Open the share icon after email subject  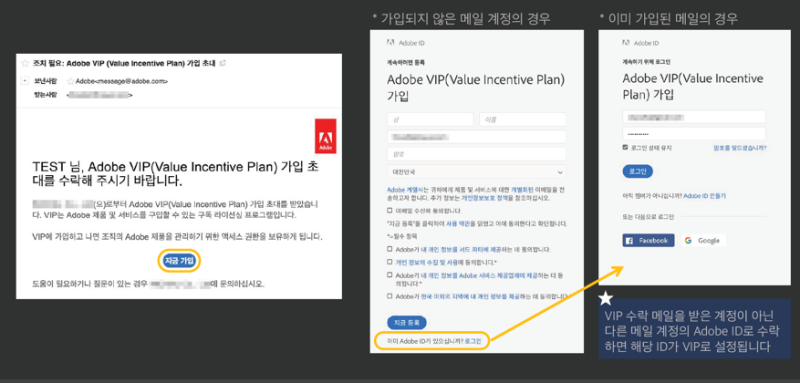(x=222, y=63)
